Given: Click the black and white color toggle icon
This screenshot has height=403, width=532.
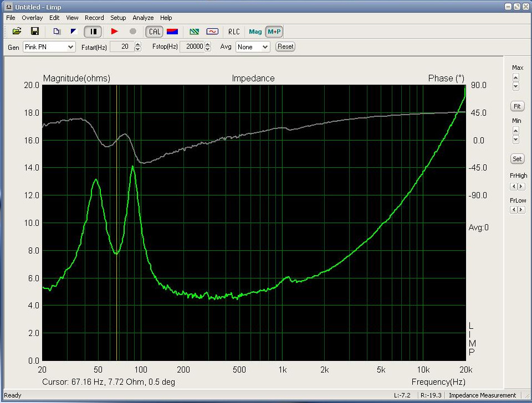Looking at the screenshot, I should pos(74,32).
